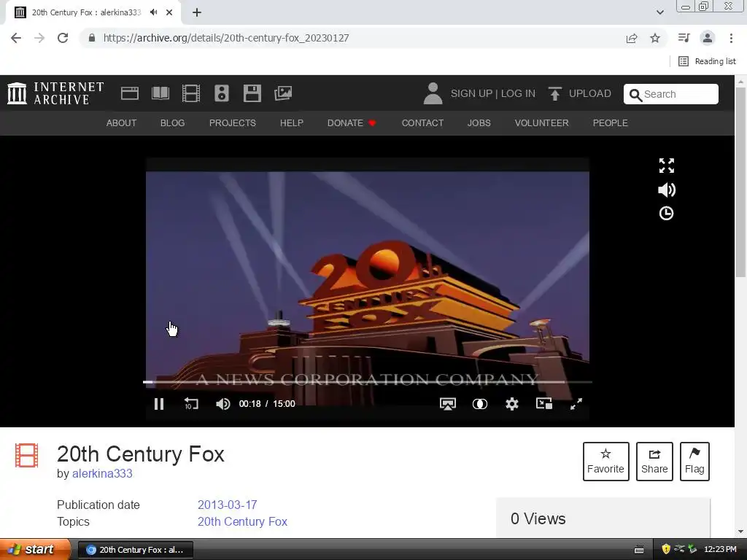Open media control icon in toolbar
Viewport: 747px width, 560px height.
pyautogui.click(x=684, y=38)
